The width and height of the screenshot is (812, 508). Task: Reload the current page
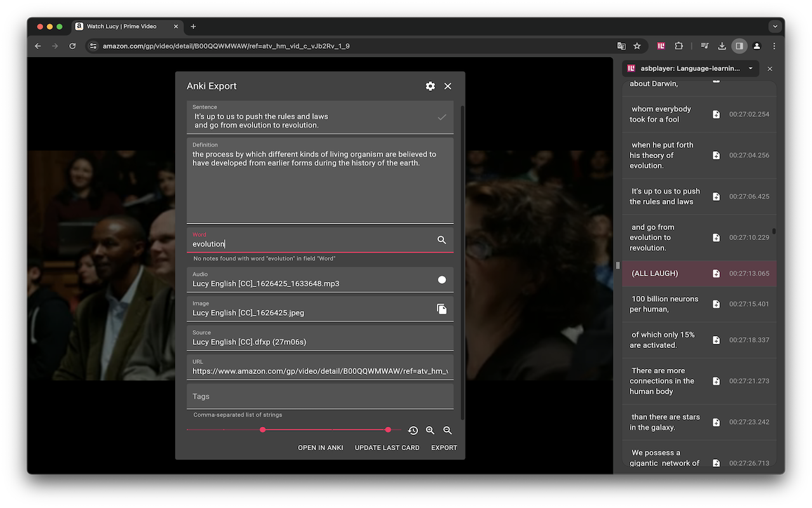72,46
